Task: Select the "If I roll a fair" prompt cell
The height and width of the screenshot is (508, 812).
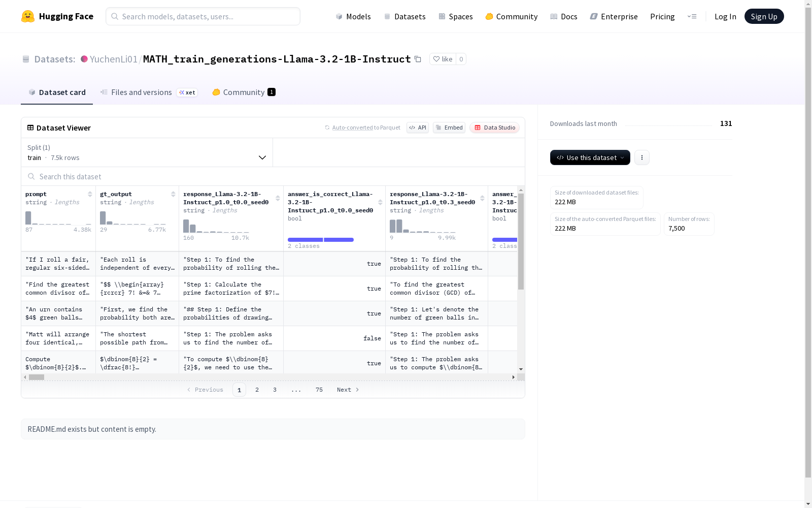Action: [x=58, y=264]
